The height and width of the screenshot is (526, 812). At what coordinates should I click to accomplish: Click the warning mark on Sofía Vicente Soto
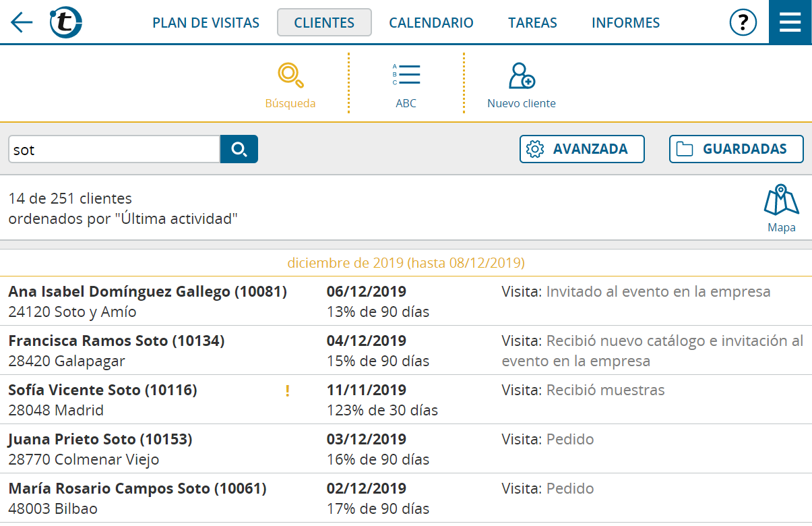point(288,390)
